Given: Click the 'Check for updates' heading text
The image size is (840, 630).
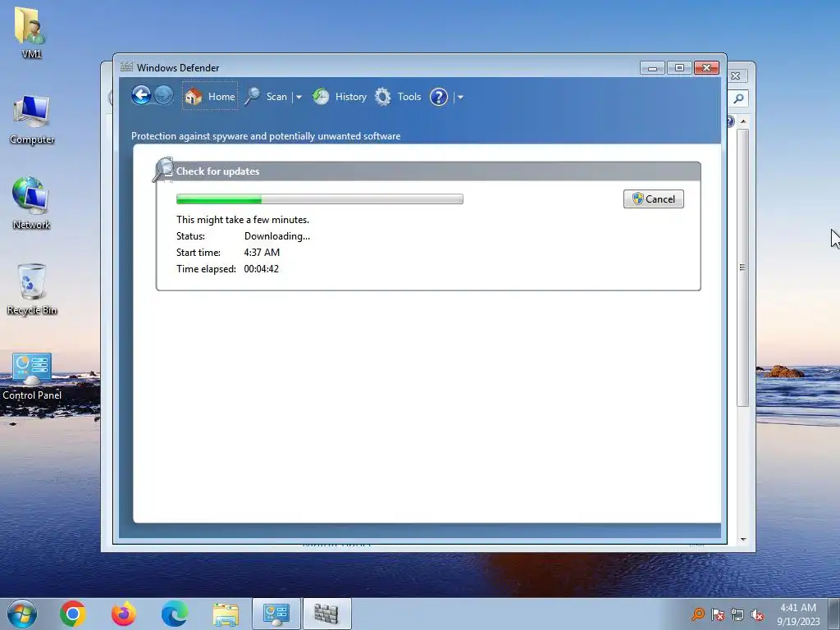Looking at the screenshot, I should point(217,171).
